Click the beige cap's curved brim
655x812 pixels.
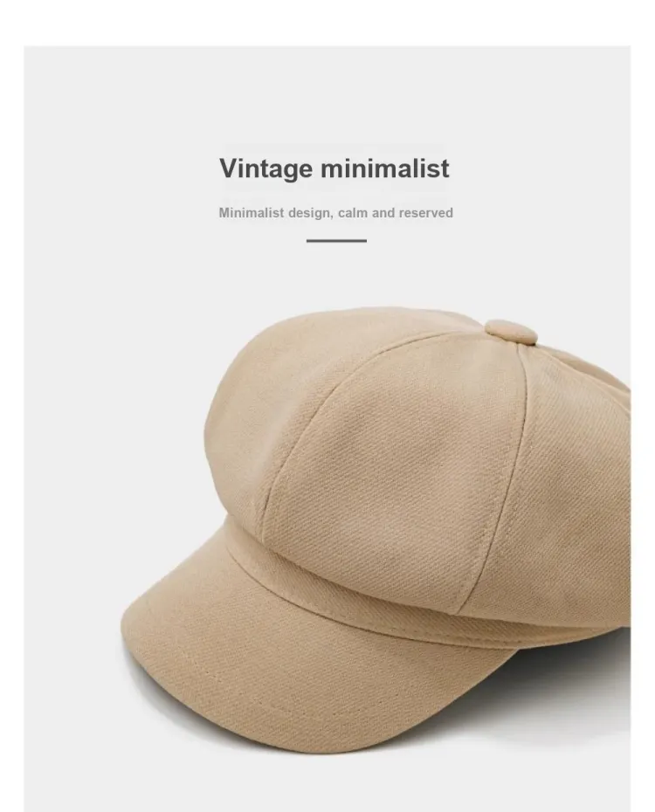290,657
